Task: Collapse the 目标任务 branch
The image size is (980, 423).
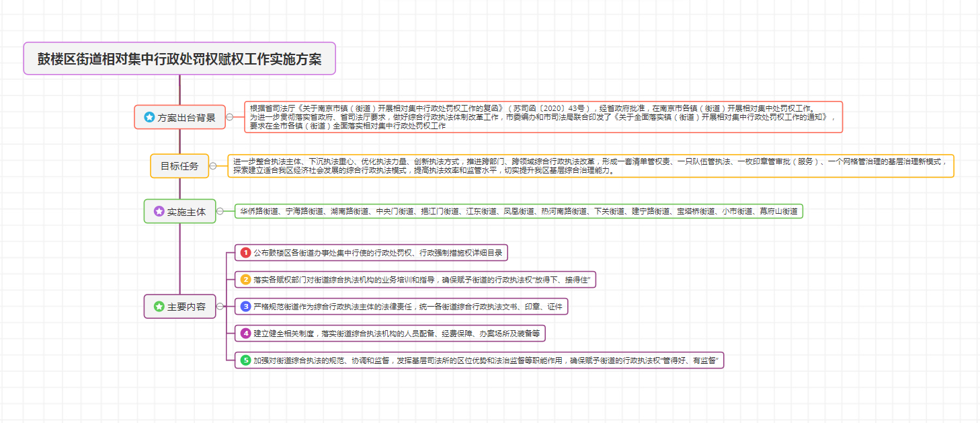Action: (x=213, y=166)
